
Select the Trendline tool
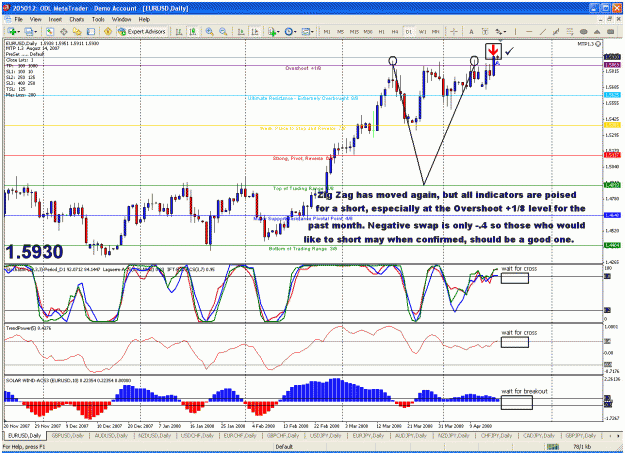point(543,32)
